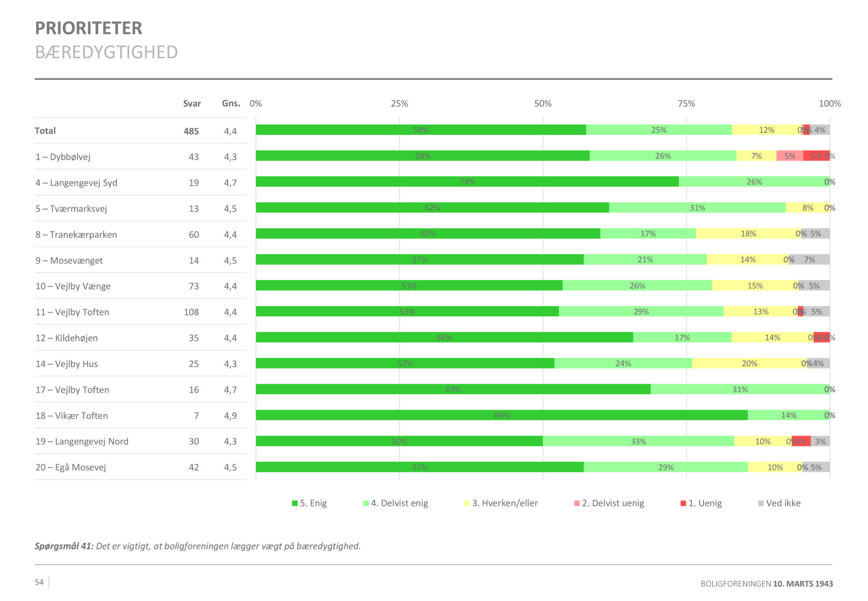Click the page number 54
The width and height of the screenshot is (868, 601).
39,582
